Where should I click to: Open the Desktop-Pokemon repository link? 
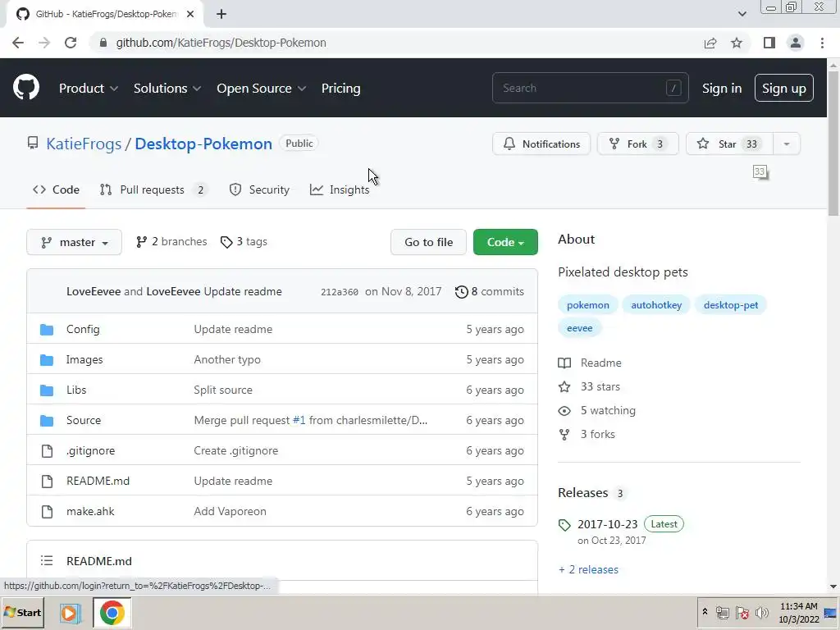[203, 144]
